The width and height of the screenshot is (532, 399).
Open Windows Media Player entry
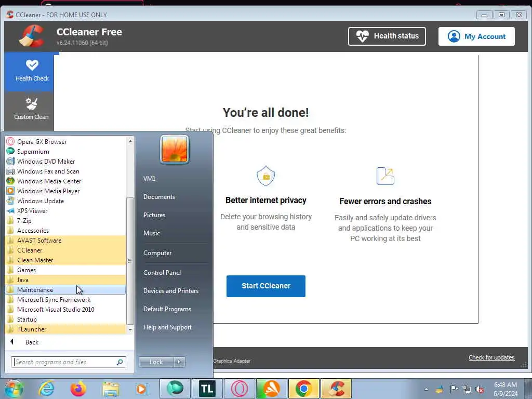[65, 191]
